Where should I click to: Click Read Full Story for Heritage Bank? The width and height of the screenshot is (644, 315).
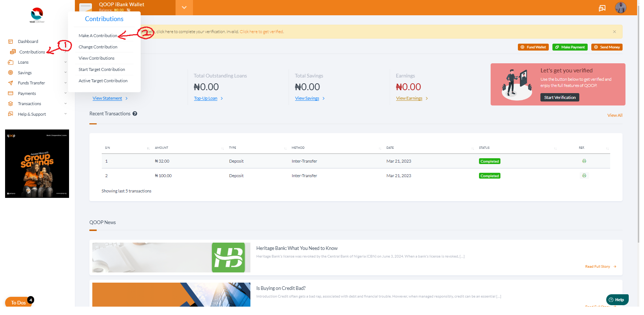tap(601, 267)
